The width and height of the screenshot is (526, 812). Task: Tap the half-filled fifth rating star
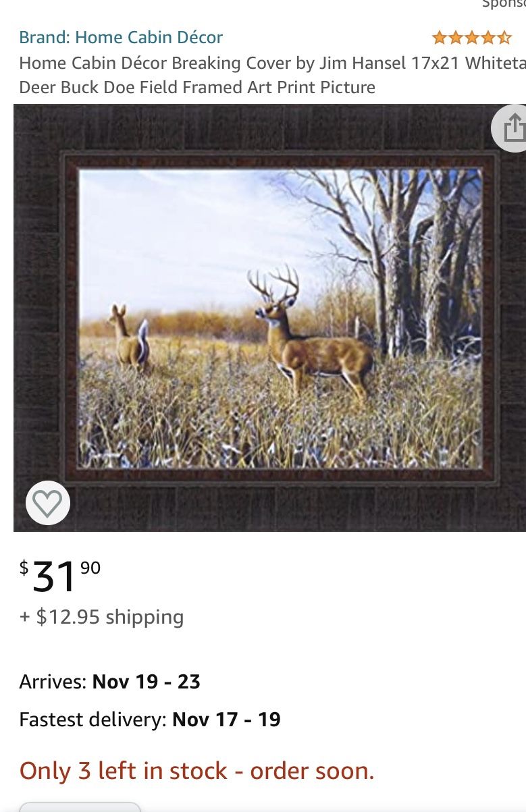(504, 37)
